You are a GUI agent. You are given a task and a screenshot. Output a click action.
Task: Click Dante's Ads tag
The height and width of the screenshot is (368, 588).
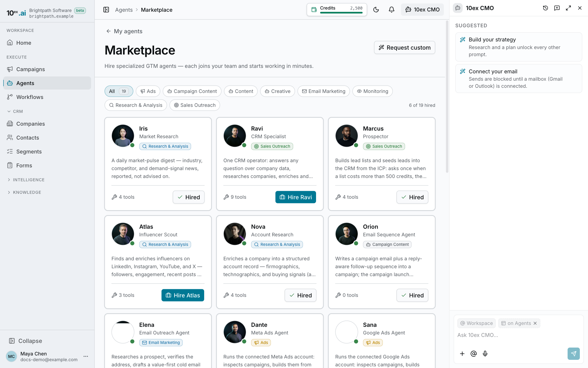pyautogui.click(x=261, y=343)
